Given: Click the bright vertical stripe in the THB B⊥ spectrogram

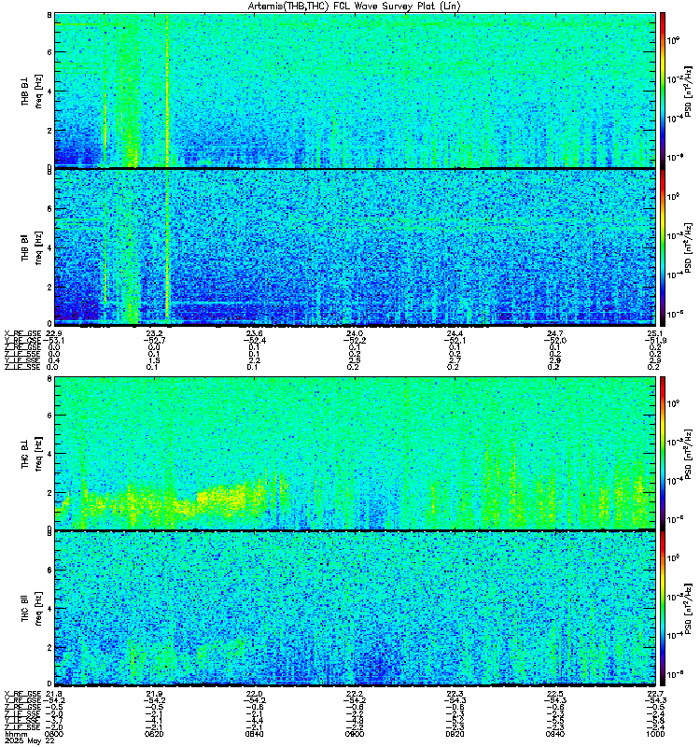Looking at the screenshot, I should pyautogui.click(x=167, y=91).
